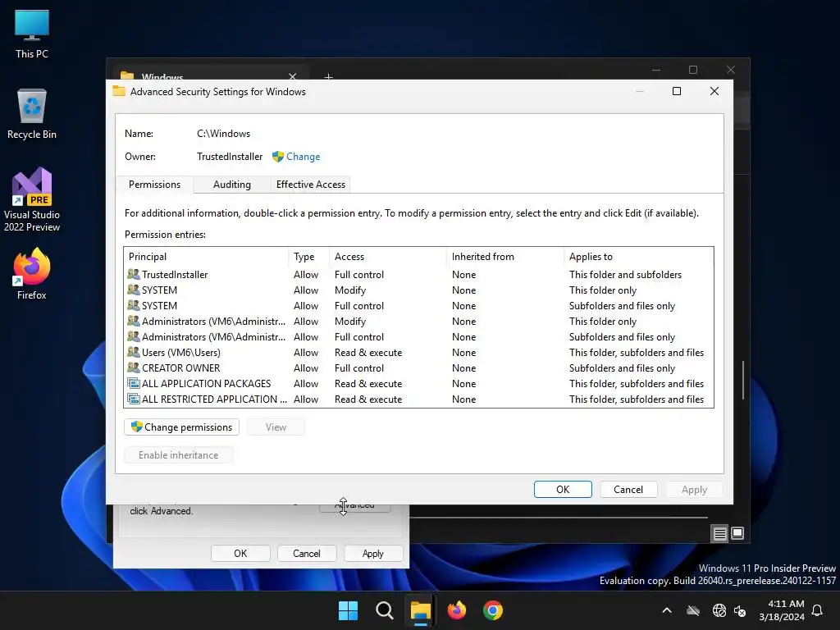The width and height of the screenshot is (840, 630).
Task: Open Firefox from the taskbar
Action: click(x=456, y=610)
